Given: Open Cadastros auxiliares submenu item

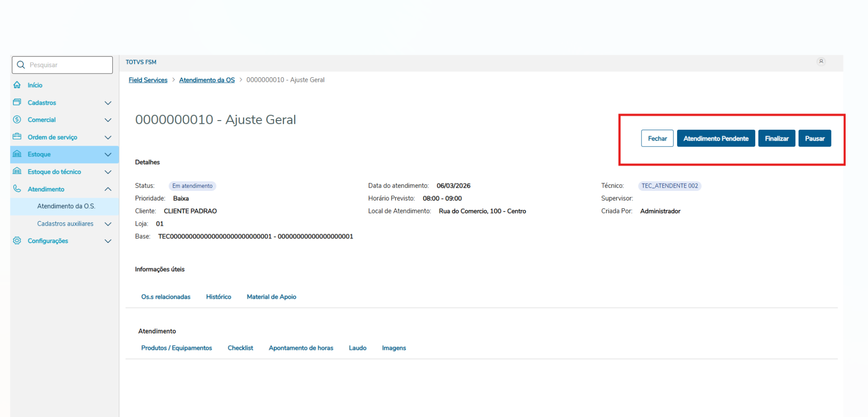Looking at the screenshot, I should tap(65, 224).
